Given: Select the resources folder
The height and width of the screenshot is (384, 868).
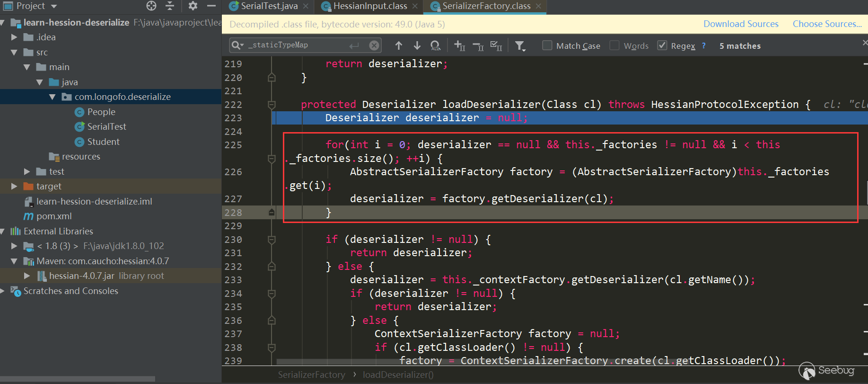Looking at the screenshot, I should (x=81, y=156).
